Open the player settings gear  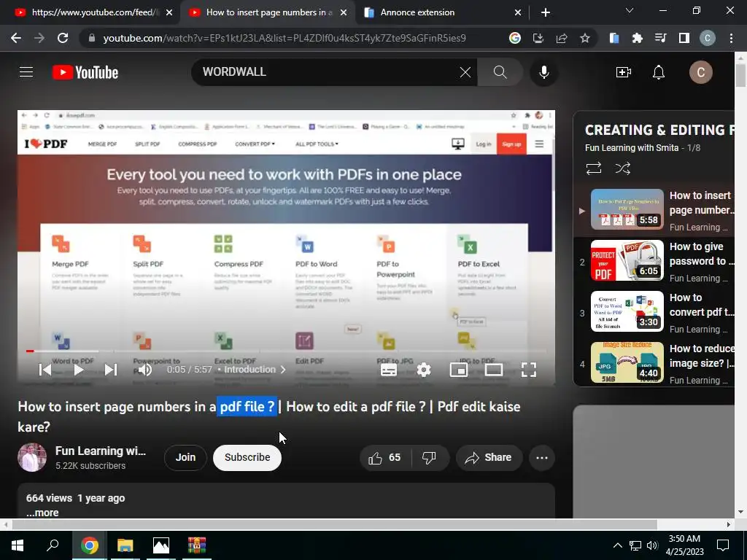(x=424, y=370)
